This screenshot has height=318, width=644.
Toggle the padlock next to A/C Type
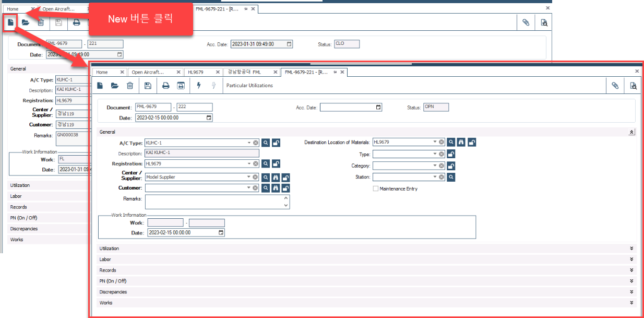coord(276,143)
